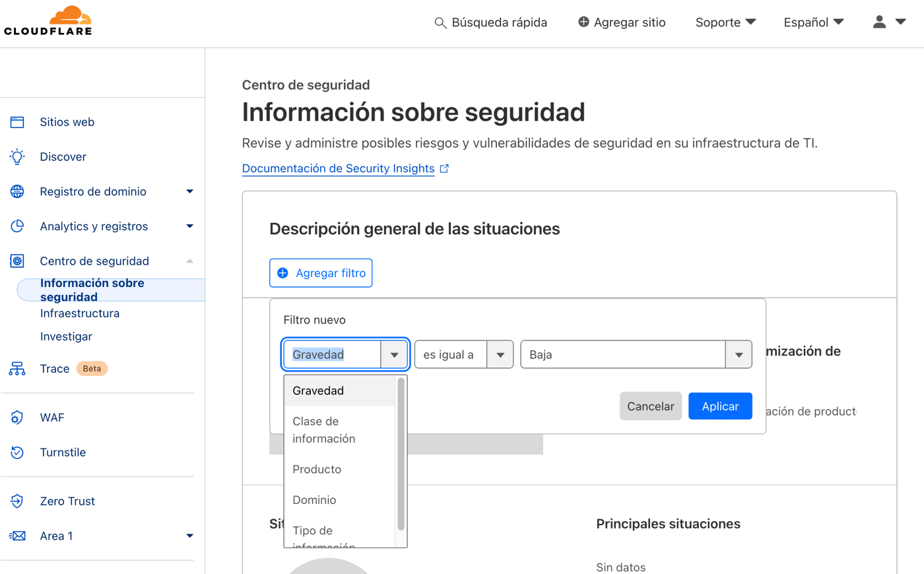Screen dimensions: 924x574
Task: Click the Agregar filtro button
Action: [x=321, y=273]
